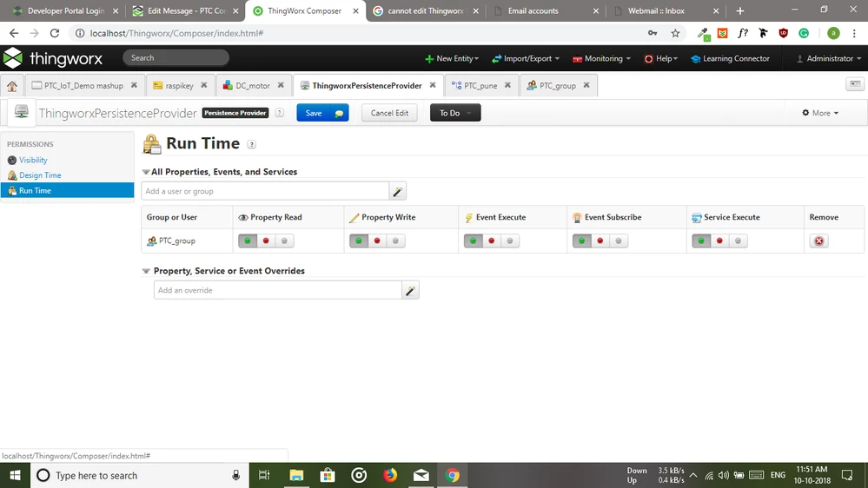Set Service Execute to inherit for PTC_group
The width and height of the screenshot is (868, 488).
coord(738,241)
